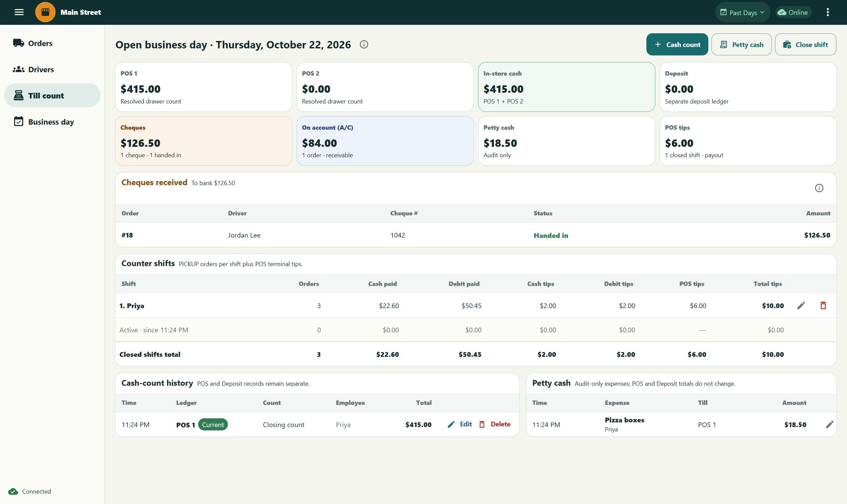Start a new Cash count
Screen dimensions: 847x504
pos(677,44)
